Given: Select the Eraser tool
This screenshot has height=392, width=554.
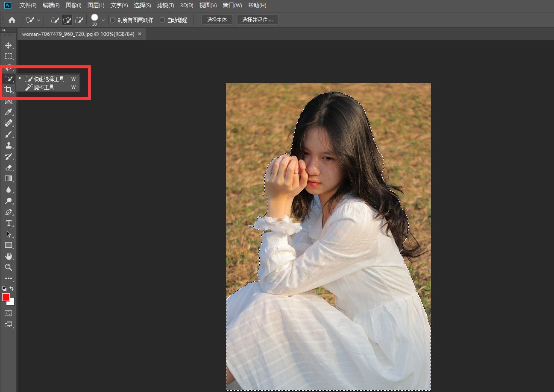Looking at the screenshot, I should (x=8, y=167).
